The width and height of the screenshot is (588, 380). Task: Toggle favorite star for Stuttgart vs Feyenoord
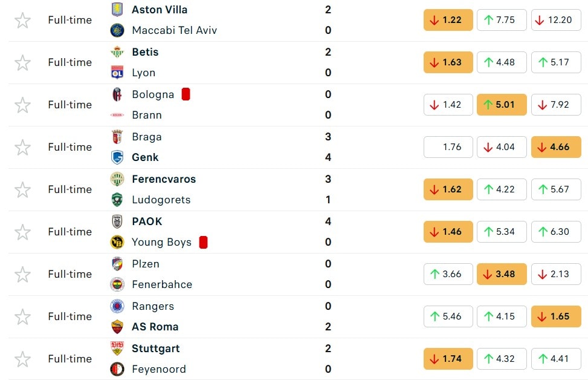click(22, 359)
